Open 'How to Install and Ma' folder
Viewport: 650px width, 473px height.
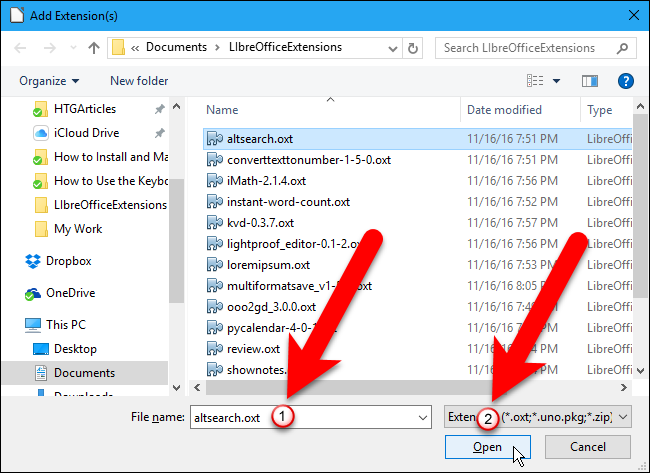[x=99, y=157]
